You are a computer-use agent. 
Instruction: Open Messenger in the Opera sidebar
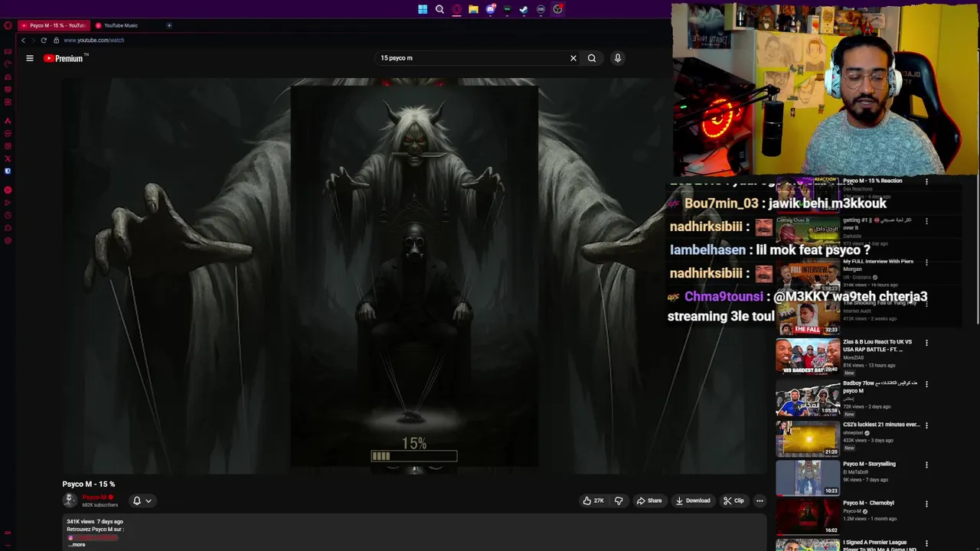pyautogui.click(x=8, y=133)
